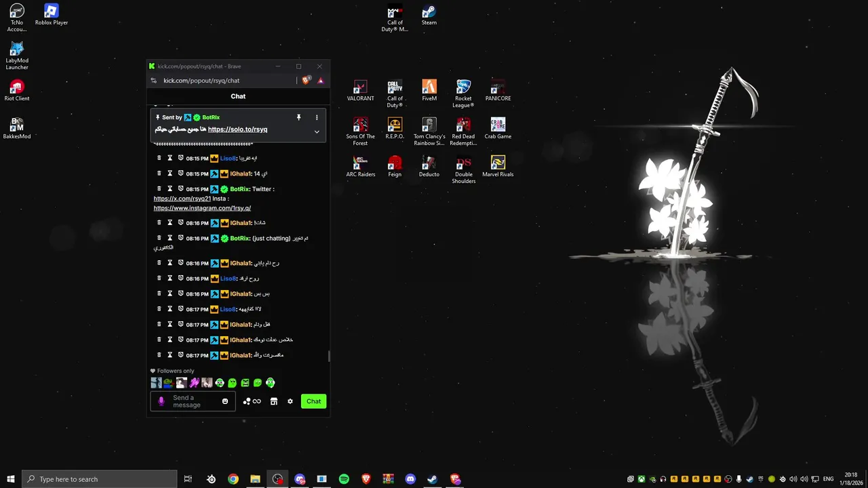
Task: Open pinned message three-dot options menu
Action: (317, 117)
